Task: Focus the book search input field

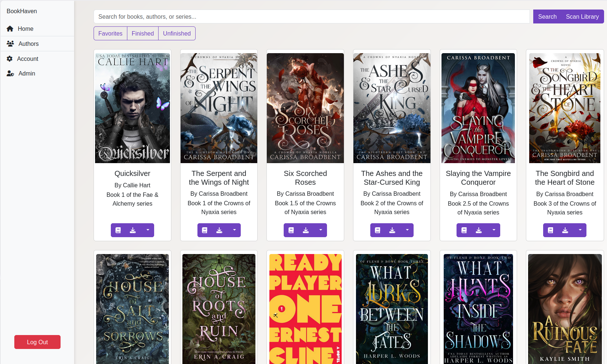Action: pos(312,16)
